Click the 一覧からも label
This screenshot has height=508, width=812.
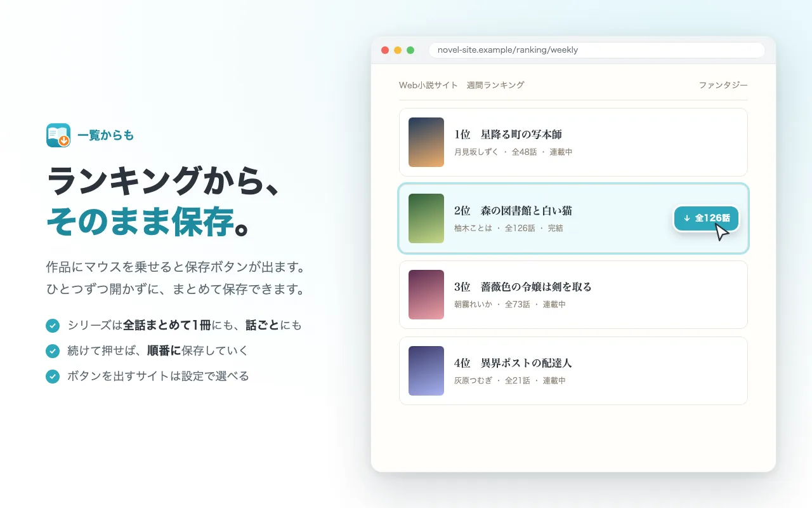(x=105, y=135)
